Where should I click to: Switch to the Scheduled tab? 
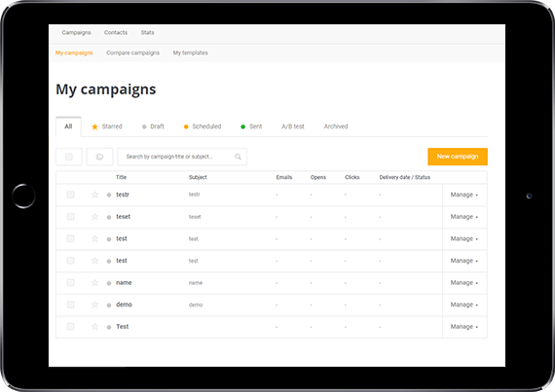[x=203, y=126]
